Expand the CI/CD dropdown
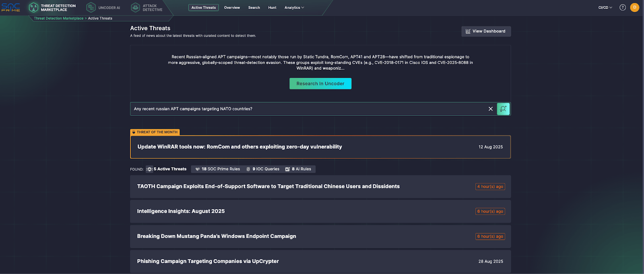This screenshot has width=644, height=274. pyautogui.click(x=605, y=8)
